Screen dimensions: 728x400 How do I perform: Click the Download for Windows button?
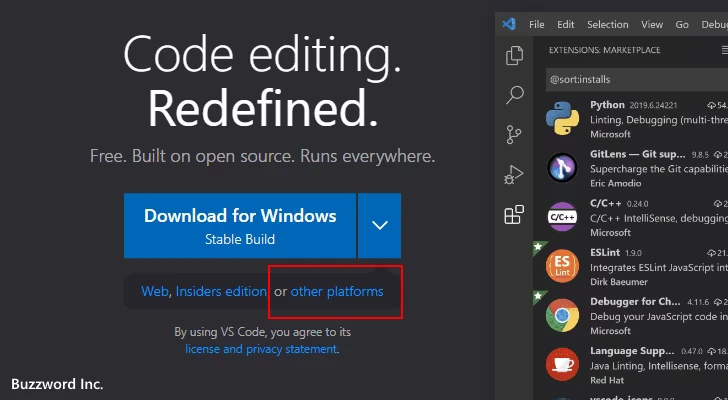[240, 226]
